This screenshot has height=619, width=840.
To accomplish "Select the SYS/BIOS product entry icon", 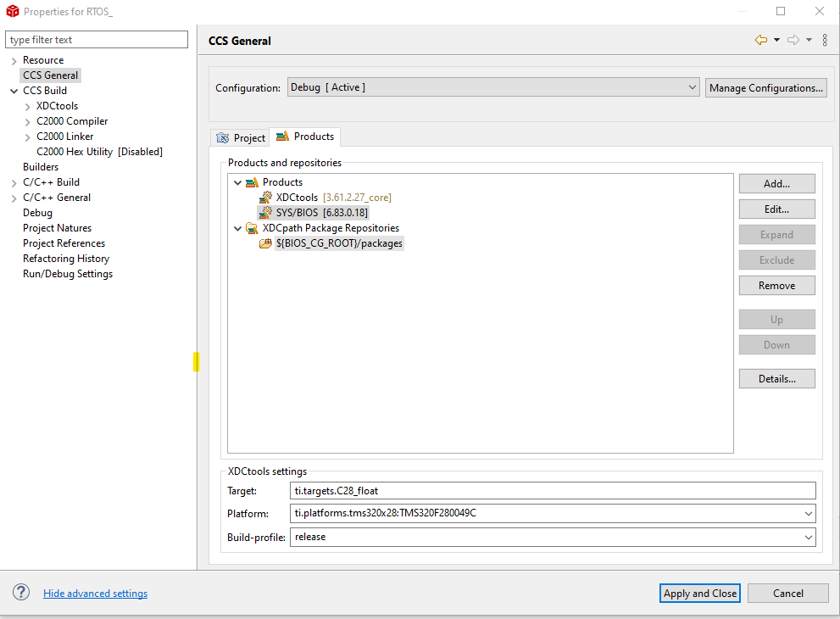I will pyautogui.click(x=264, y=212).
